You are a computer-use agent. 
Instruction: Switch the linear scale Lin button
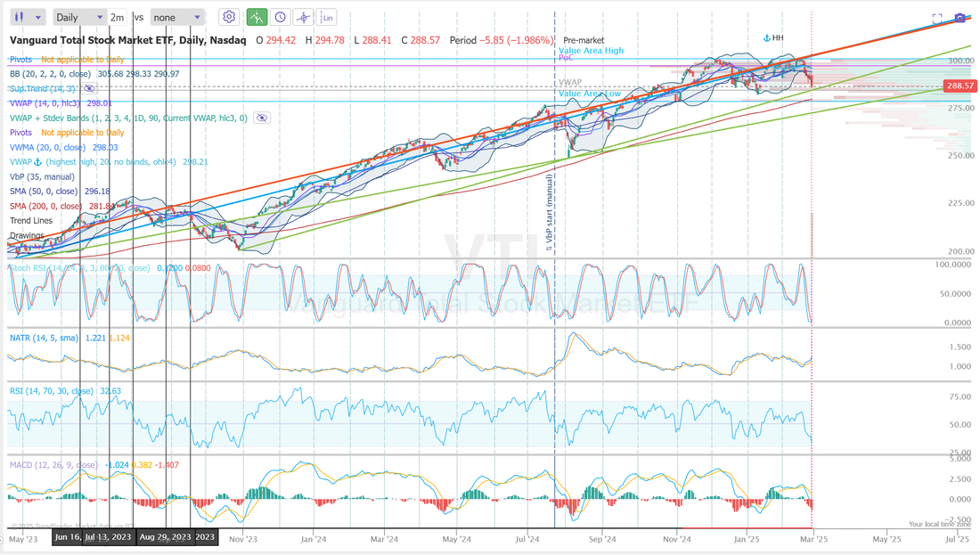pyautogui.click(x=327, y=18)
